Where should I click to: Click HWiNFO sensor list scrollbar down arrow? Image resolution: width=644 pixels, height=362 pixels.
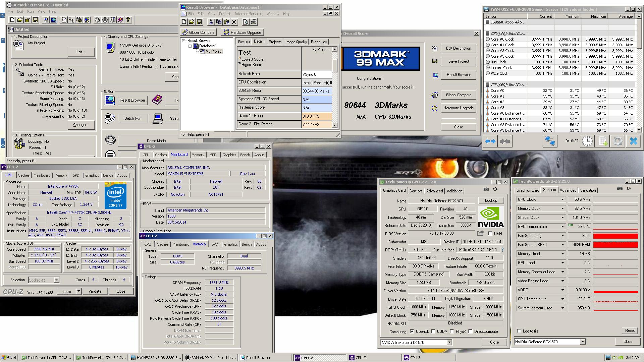tap(639, 130)
